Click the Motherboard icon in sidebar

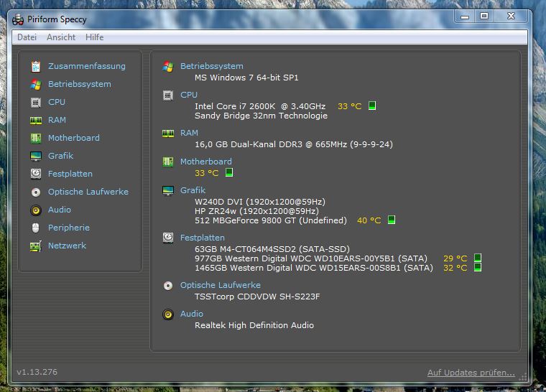pos(36,139)
